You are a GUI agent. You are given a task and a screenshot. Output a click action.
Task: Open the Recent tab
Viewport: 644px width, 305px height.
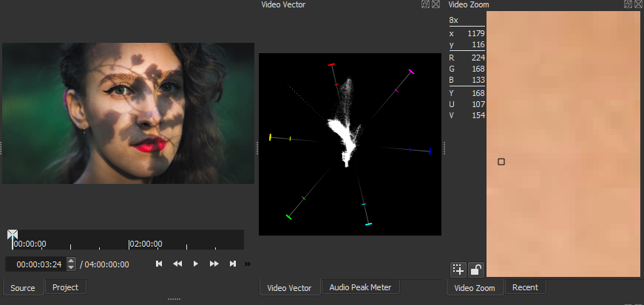[x=525, y=287]
